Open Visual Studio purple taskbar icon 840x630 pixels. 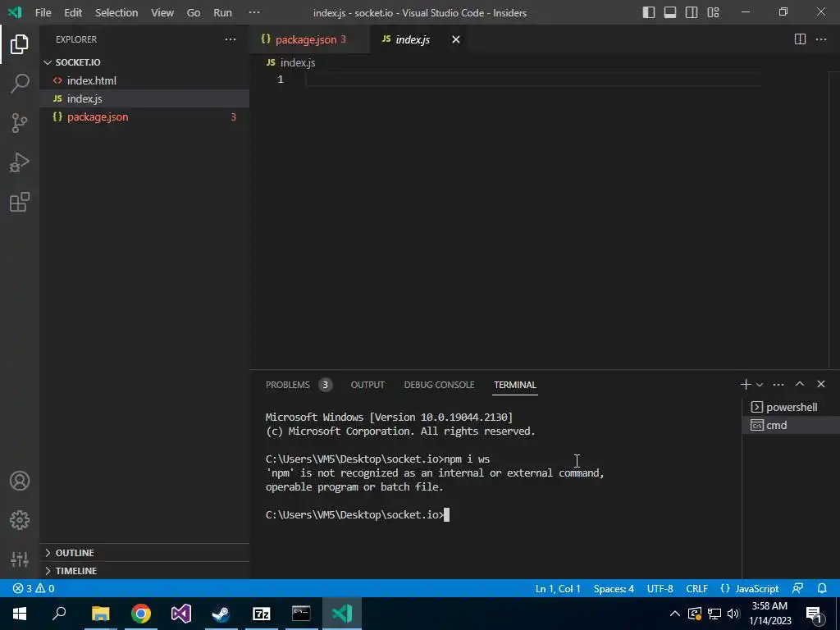point(181,614)
